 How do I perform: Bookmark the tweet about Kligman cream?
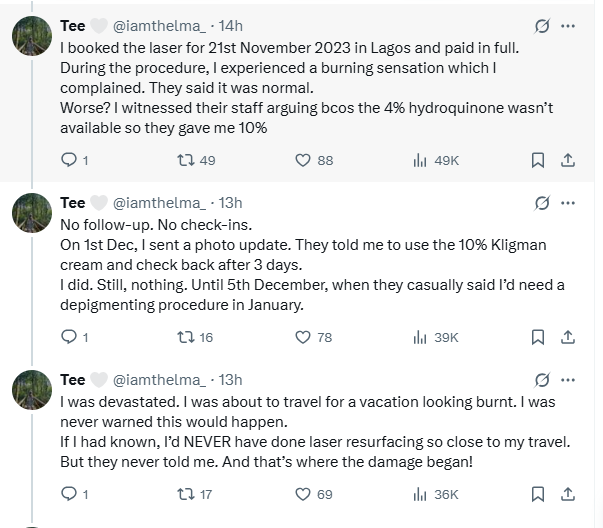click(x=537, y=338)
